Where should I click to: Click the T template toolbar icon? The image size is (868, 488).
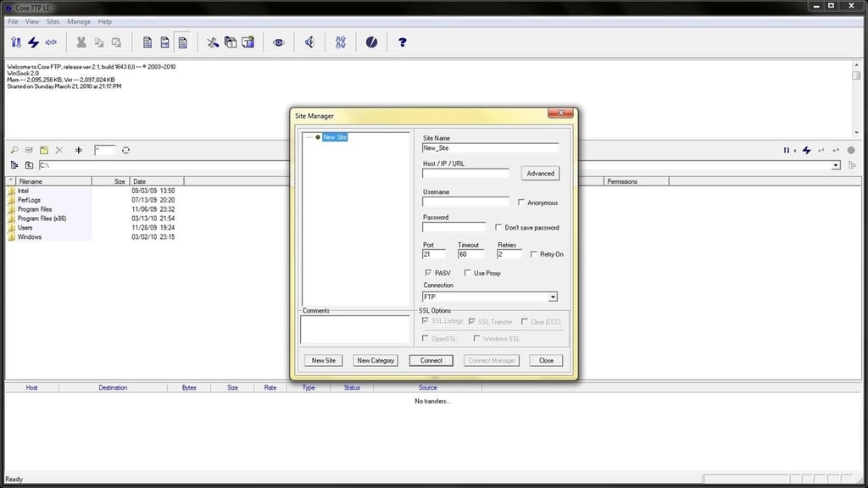click(x=248, y=42)
